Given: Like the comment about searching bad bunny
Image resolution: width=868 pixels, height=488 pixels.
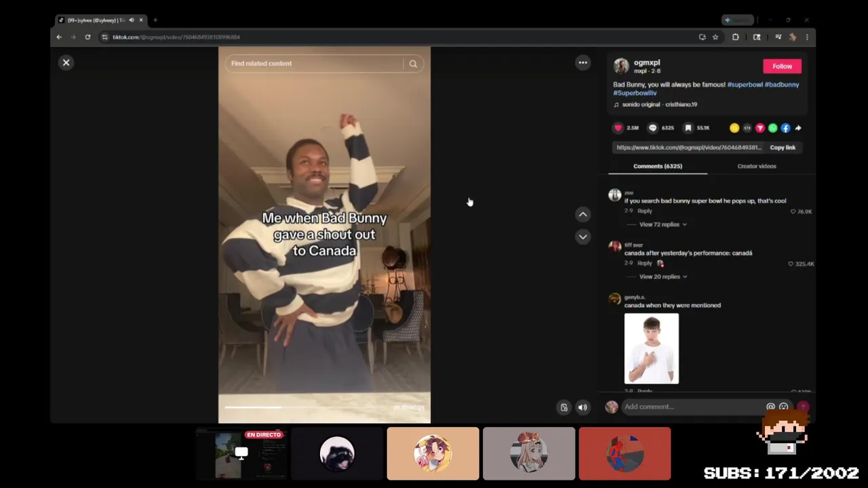Looking at the screenshot, I should pyautogui.click(x=793, y=211).
